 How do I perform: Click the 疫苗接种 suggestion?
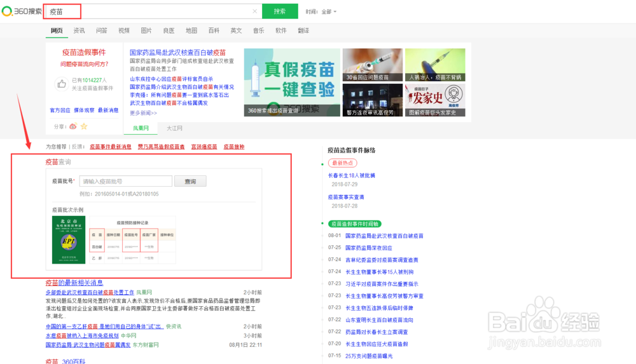click(x=234, y=147)
